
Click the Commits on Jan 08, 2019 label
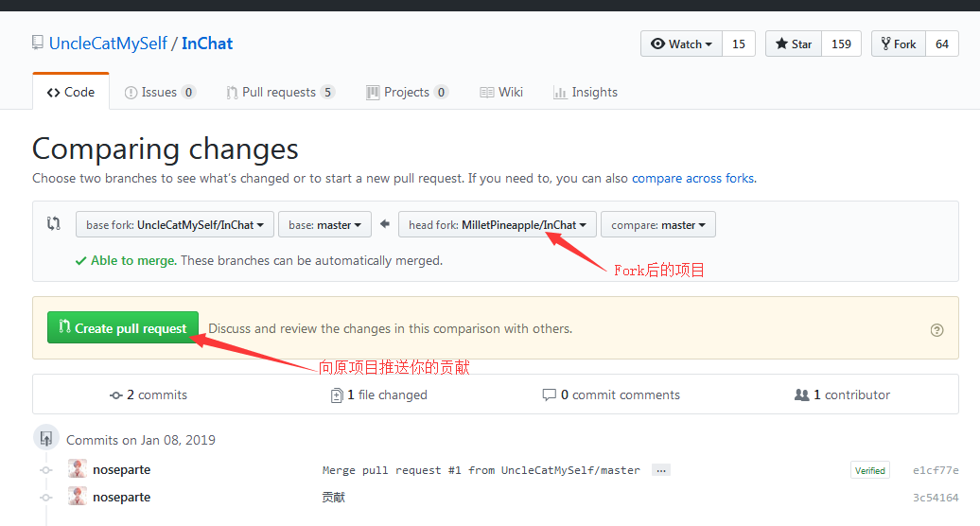[x=141, y=440]
